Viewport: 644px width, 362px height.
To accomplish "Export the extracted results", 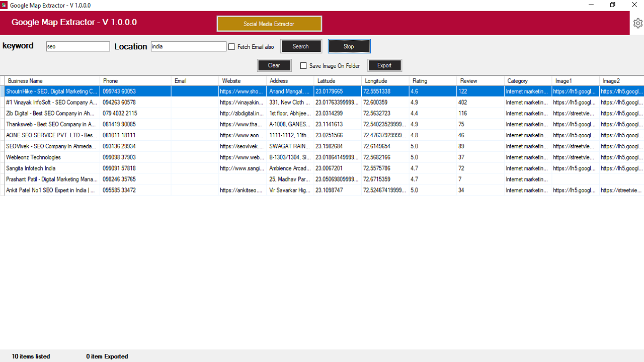I will (x=384, y=65).
